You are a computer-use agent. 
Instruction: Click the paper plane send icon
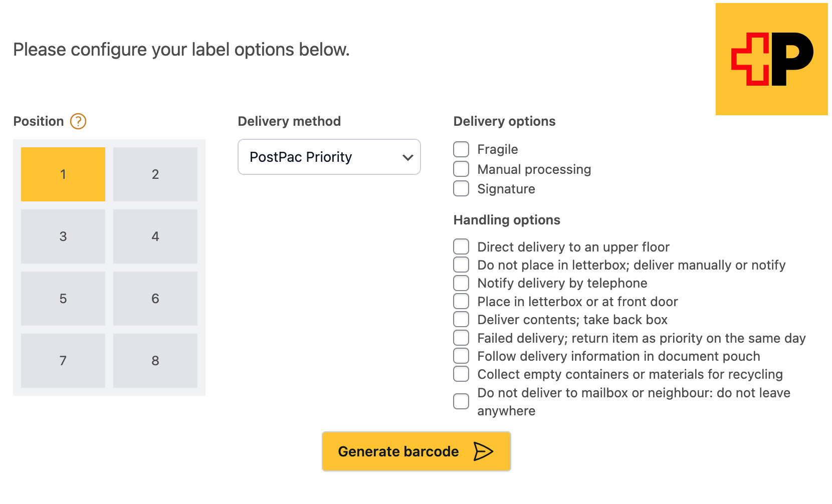tap(483, 451)
